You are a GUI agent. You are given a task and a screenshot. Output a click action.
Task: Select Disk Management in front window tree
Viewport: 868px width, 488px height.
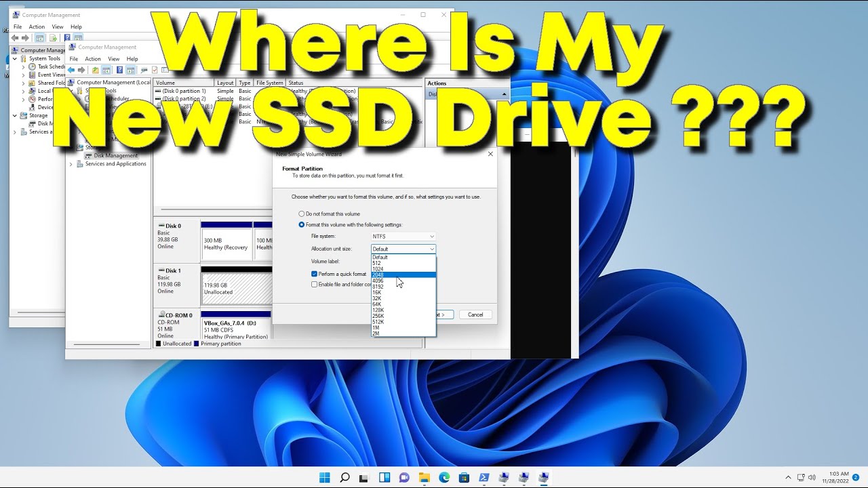click(111, 155)
